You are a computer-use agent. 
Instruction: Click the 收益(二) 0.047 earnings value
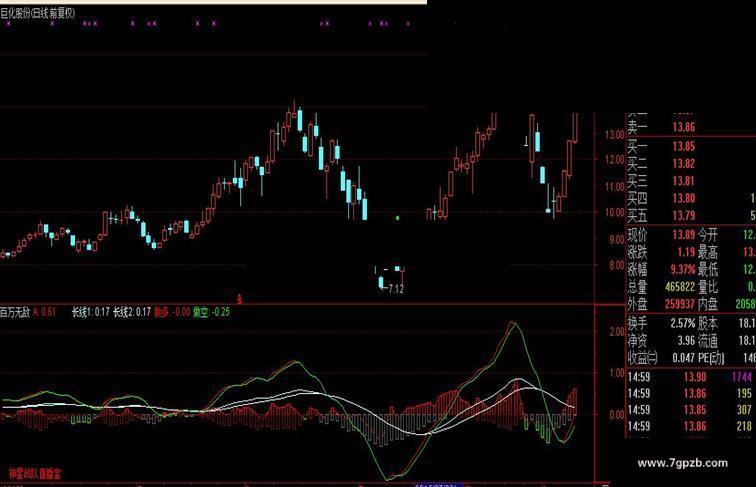[x=684, y=358]
